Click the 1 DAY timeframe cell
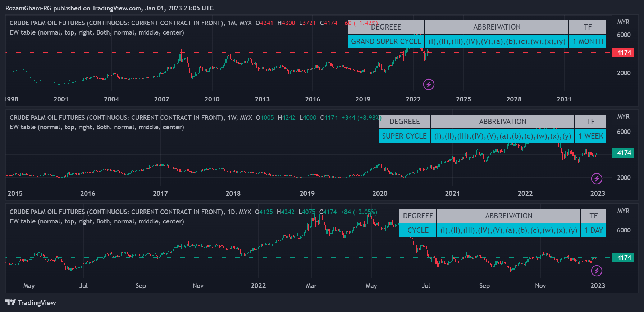The height and width of the screenshot is (312, 644). pyautogui.click(x=593, y=230)
